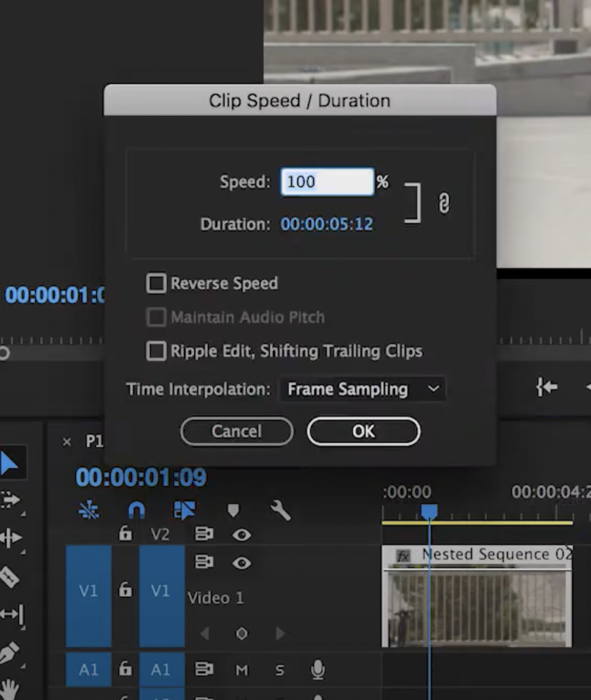Screen dimensions: 591x700
Task: Select the Selection arrow tool
Action: [x=11, y=463]
